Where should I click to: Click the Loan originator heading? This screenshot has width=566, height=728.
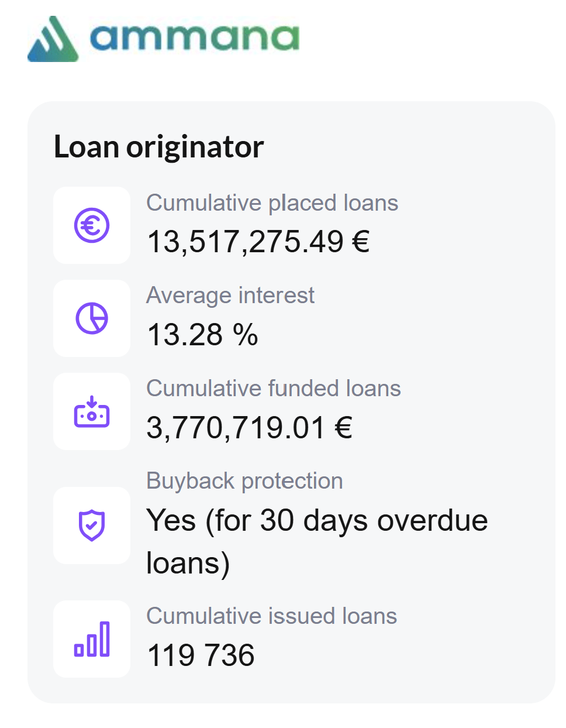pos(158,146)
